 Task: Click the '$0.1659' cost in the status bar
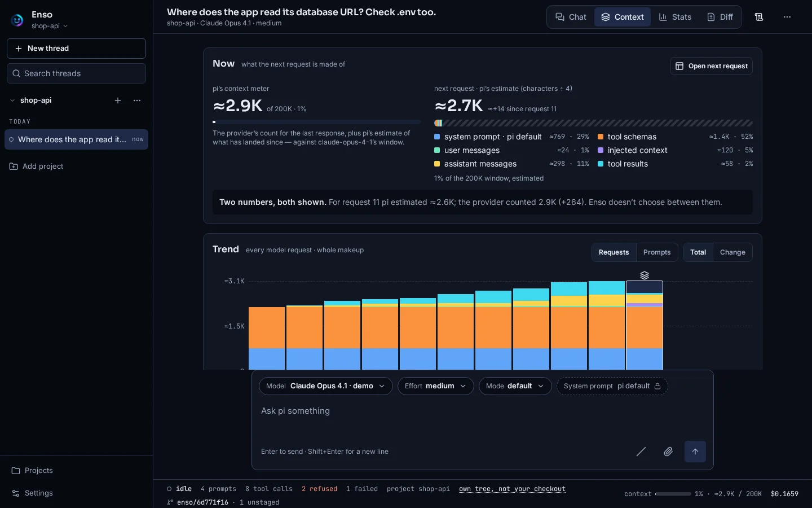pos(784,494)
